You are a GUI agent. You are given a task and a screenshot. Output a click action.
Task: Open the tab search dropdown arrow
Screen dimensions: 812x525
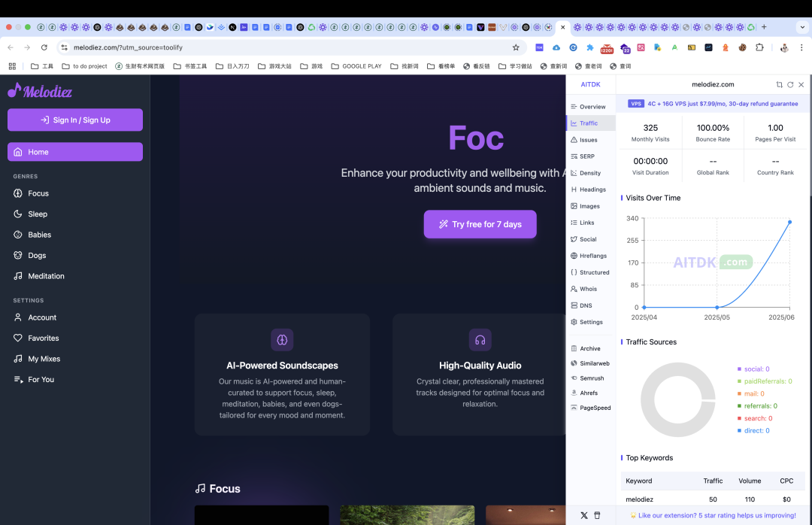pos(802,27)
